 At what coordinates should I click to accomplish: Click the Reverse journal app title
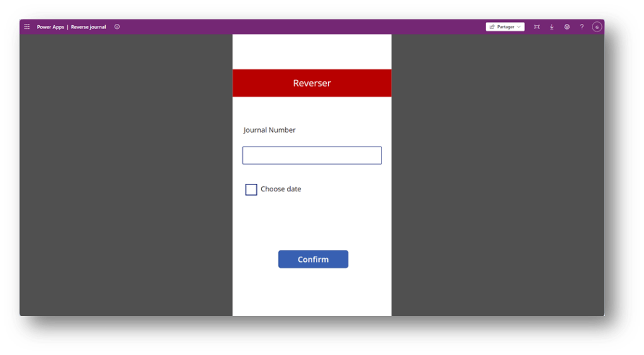[88, 27]
